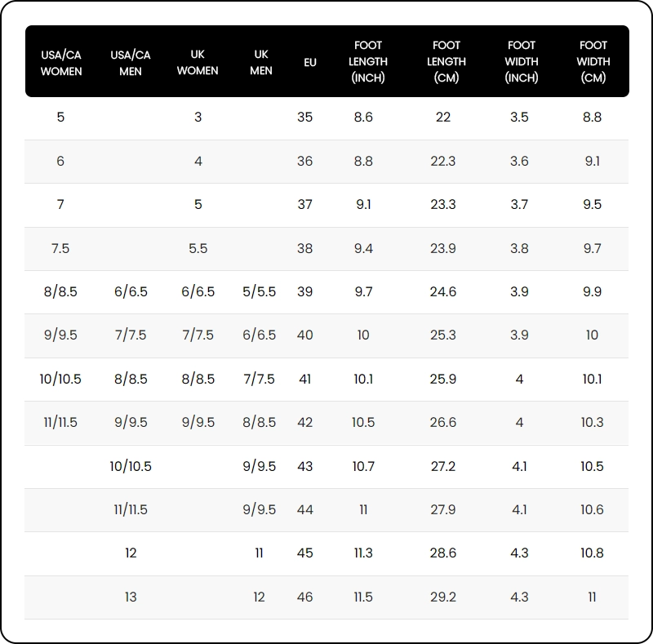The width and height of the screenshot is (653, 644).
Task: Click the EU column header
Action: pos(310,63)
